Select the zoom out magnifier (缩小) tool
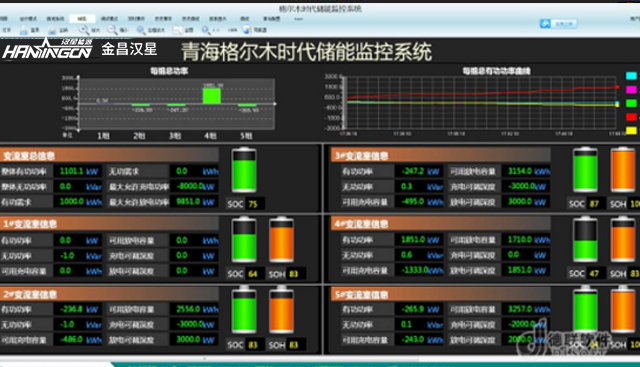640x367 pixels. click(112, 30)
